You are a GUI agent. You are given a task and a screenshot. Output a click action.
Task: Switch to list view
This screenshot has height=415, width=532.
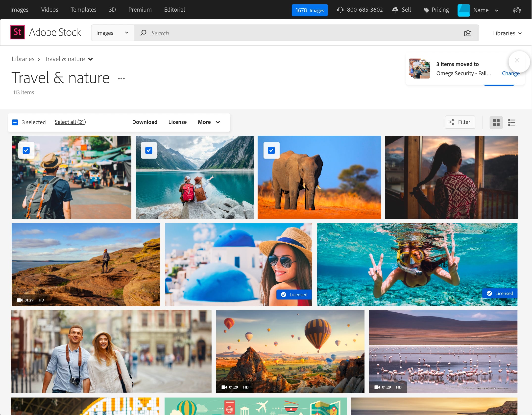(x=511, y=122)
